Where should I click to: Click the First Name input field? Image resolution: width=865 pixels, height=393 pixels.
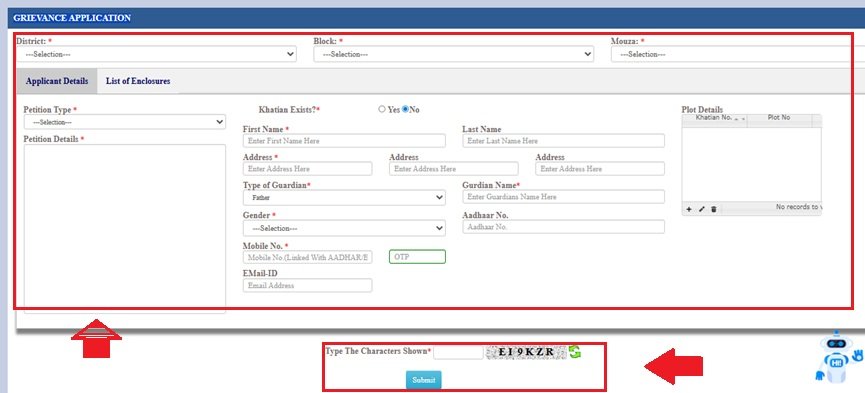tap(344, 141)
